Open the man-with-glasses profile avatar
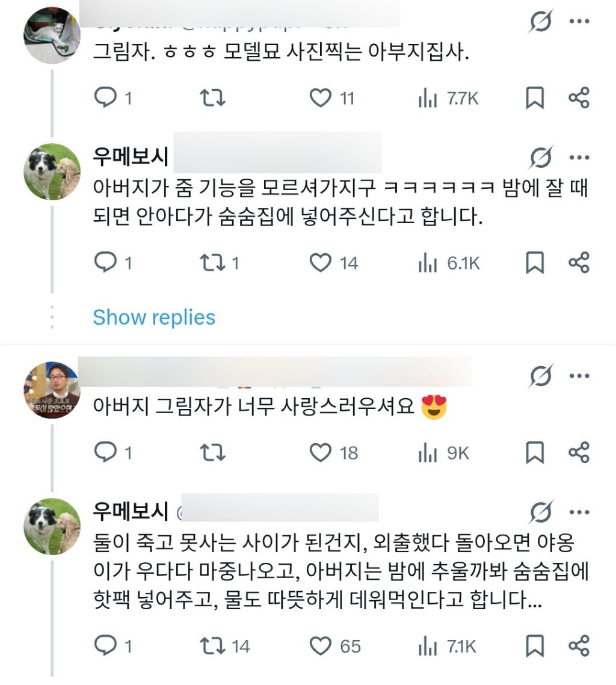 [52, 390]
